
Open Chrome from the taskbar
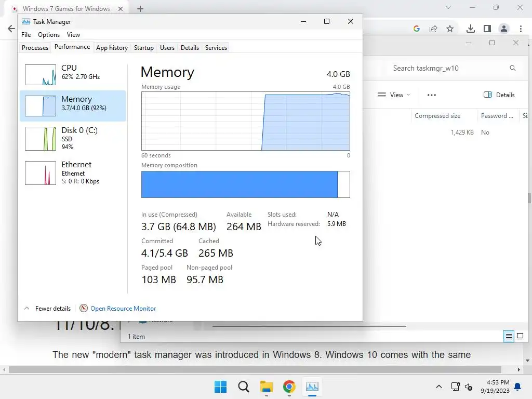pyautogui.click(x=289, y=387)
